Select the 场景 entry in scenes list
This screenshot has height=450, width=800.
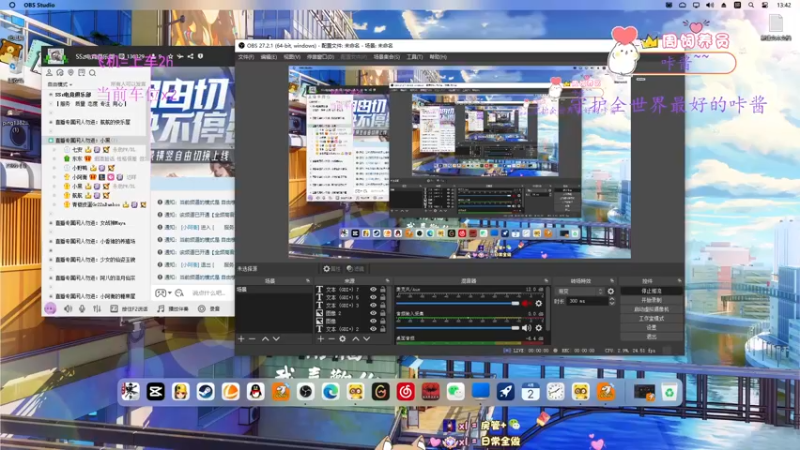tap(273, 289)
